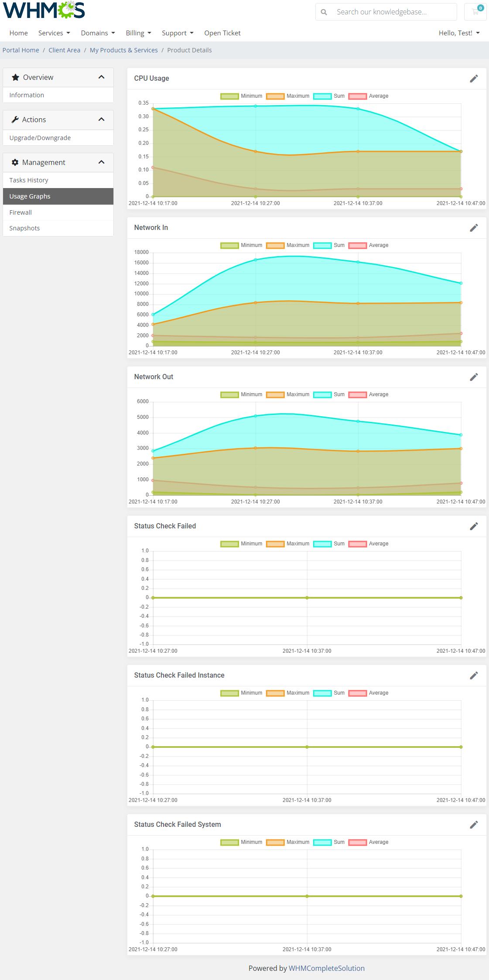This screenshot has height=980, width=489.
Task: Follow the Client Area breadcrumb link
Action: tap(65, 50)
